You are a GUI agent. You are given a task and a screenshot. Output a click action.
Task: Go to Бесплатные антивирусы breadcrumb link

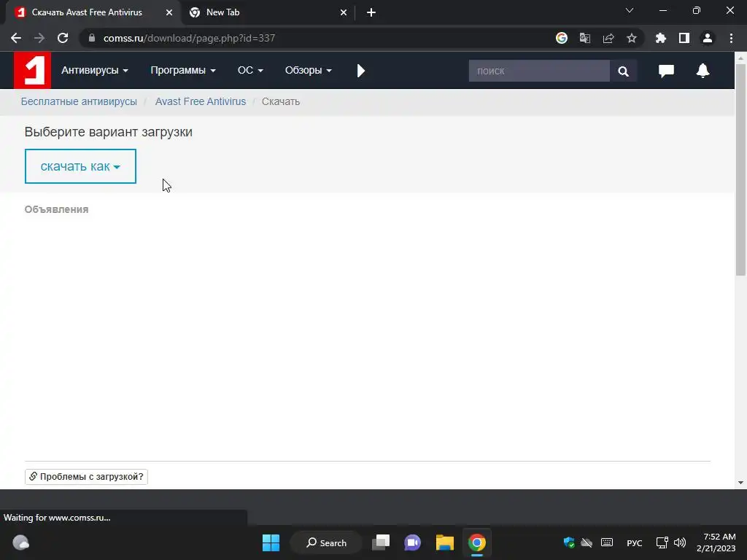(x=79, y=101)
